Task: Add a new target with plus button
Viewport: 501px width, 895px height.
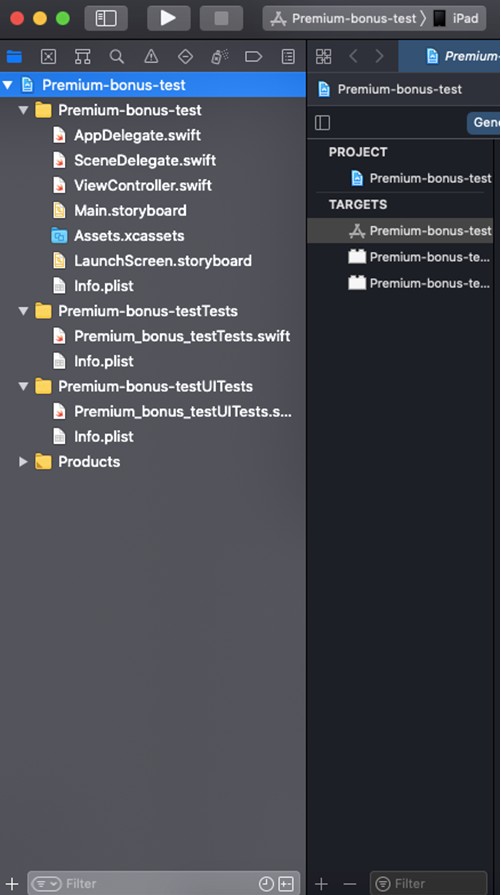Action: [321, 884]
